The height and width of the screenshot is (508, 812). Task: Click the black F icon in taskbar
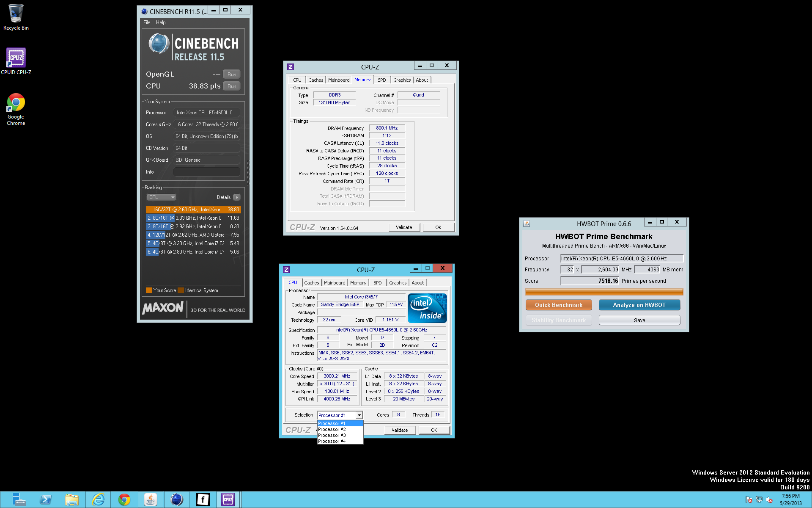[203, 500]
